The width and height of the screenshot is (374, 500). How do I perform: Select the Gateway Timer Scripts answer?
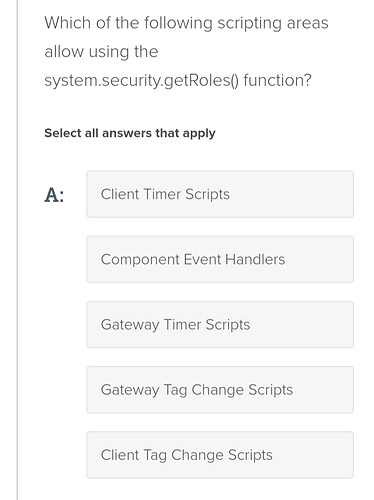coord(220,325)
